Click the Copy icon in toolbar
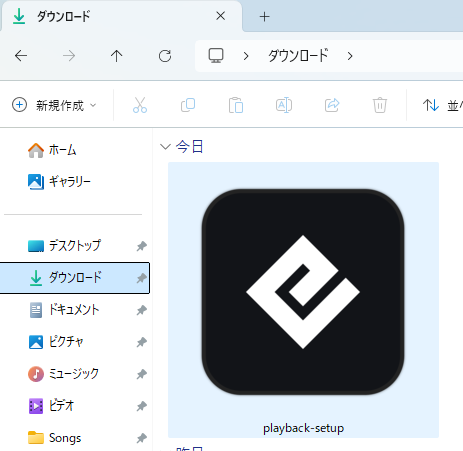This screenshot has width=463, height=451. point(188,105)
